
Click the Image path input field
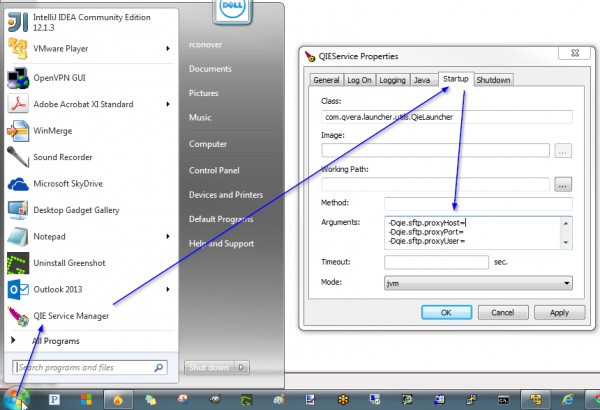(435, 150)
